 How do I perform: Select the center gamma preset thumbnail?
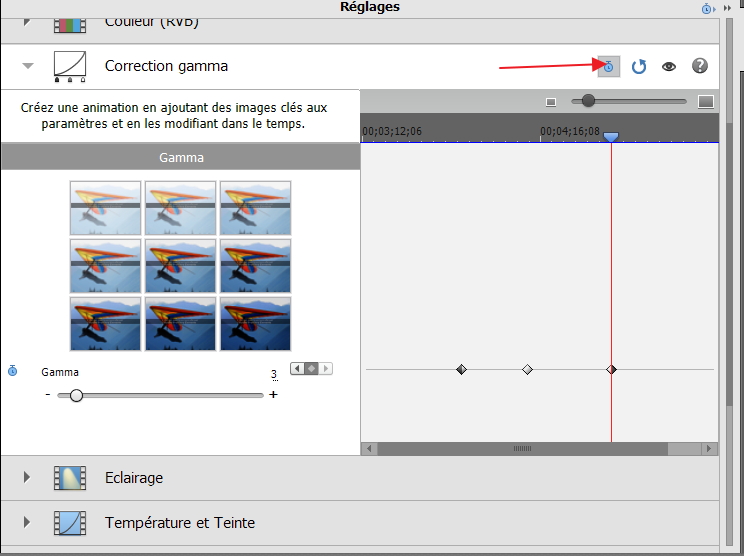[x=180, y=266]
